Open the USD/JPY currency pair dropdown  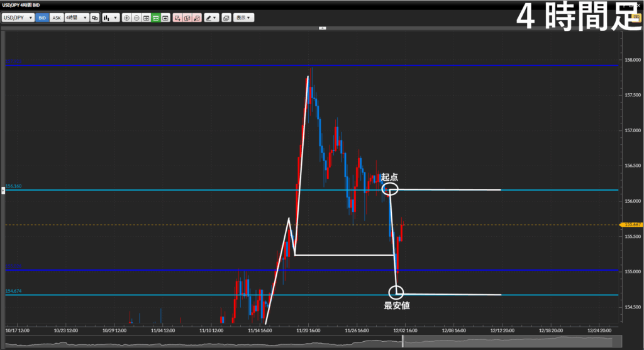click(18, 18)
